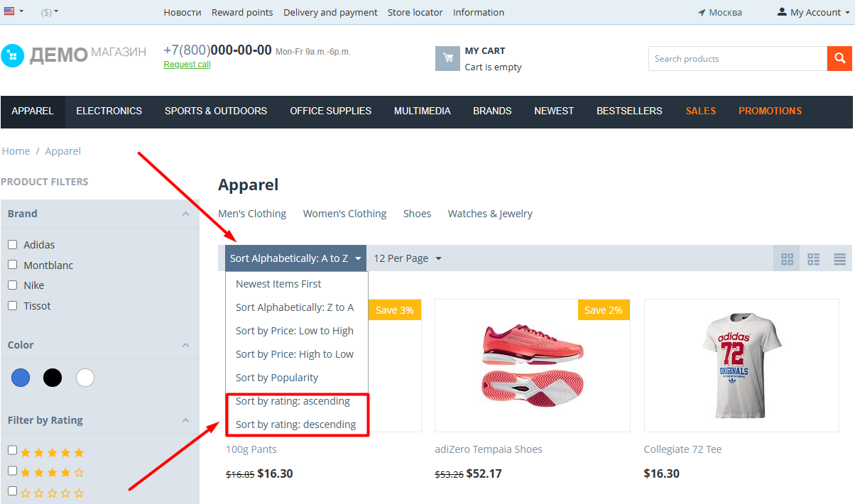The width and height of the screenshot is (855, 504).
Task: Pick the white color swatch
Action: point(85,378)
